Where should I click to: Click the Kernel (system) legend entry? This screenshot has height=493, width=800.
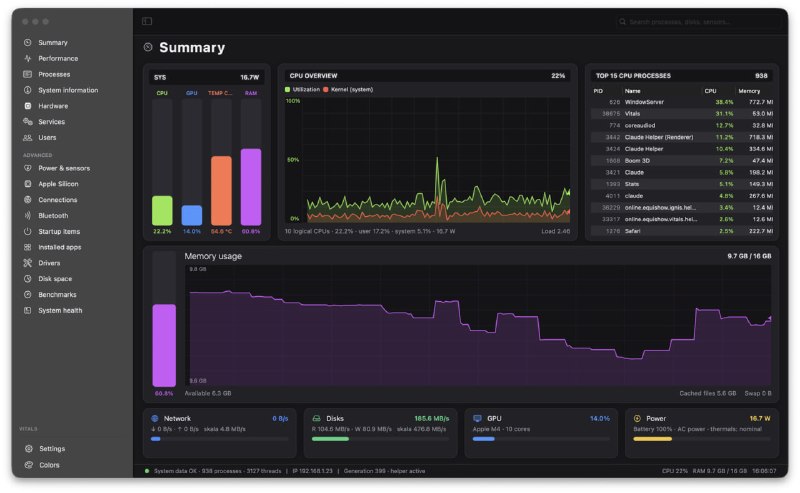tap(348, 89)
